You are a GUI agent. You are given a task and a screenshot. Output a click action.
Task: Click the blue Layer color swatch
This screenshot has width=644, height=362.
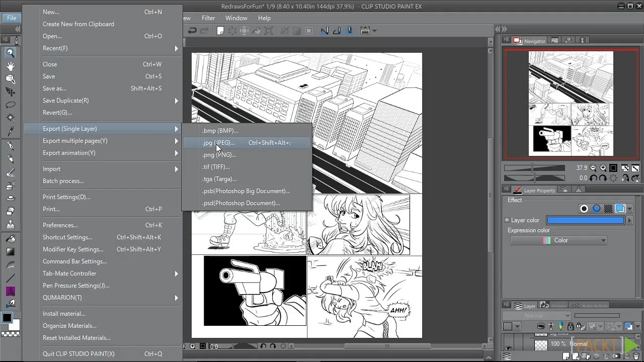point(585,220)
